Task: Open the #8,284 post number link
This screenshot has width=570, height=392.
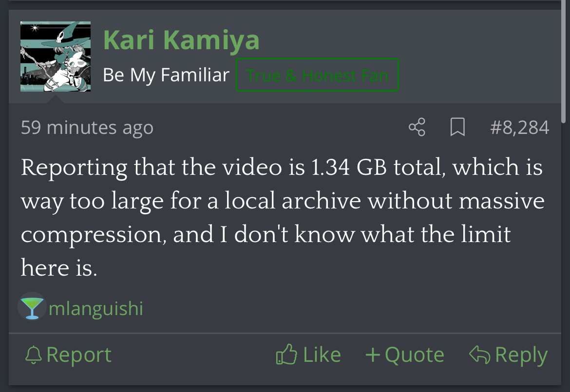Action: coord(519,128)
